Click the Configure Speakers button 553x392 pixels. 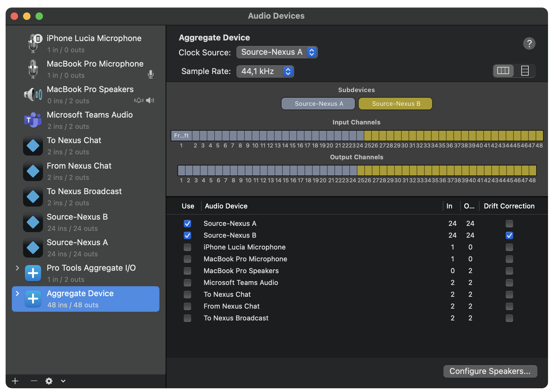[x=490, y=371]
